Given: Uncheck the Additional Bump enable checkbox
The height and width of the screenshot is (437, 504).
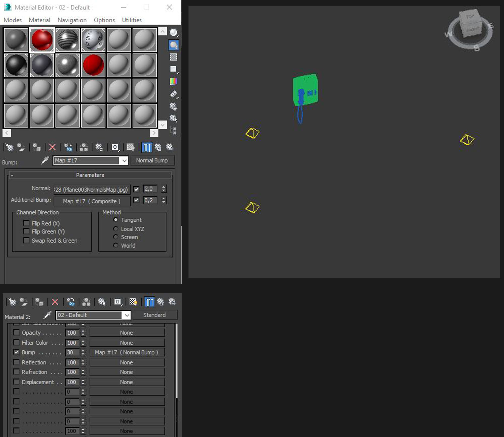Looking at the screenshot, I should point(136,200).
